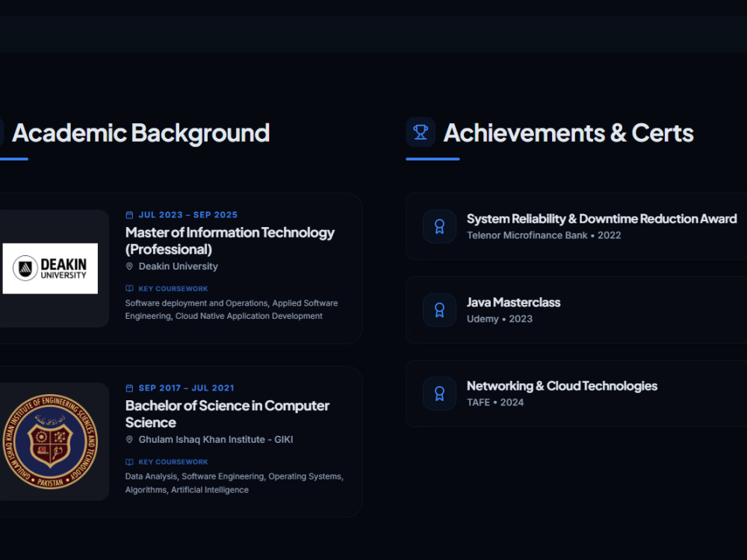The image size is (747, 560).
Task: Click KEY COURSEWORK label in the Deakin card
Action: click(173, 288)
